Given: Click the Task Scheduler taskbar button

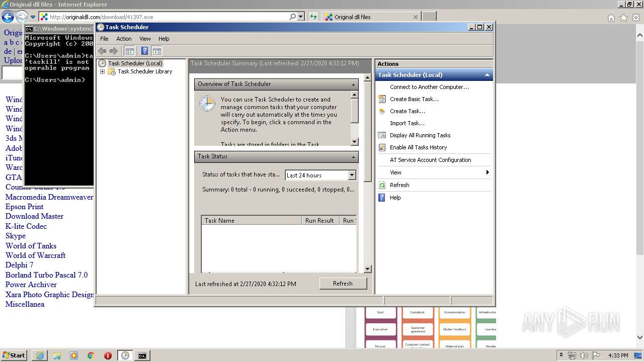Looking at the screenshot, I should pos(125,355).
